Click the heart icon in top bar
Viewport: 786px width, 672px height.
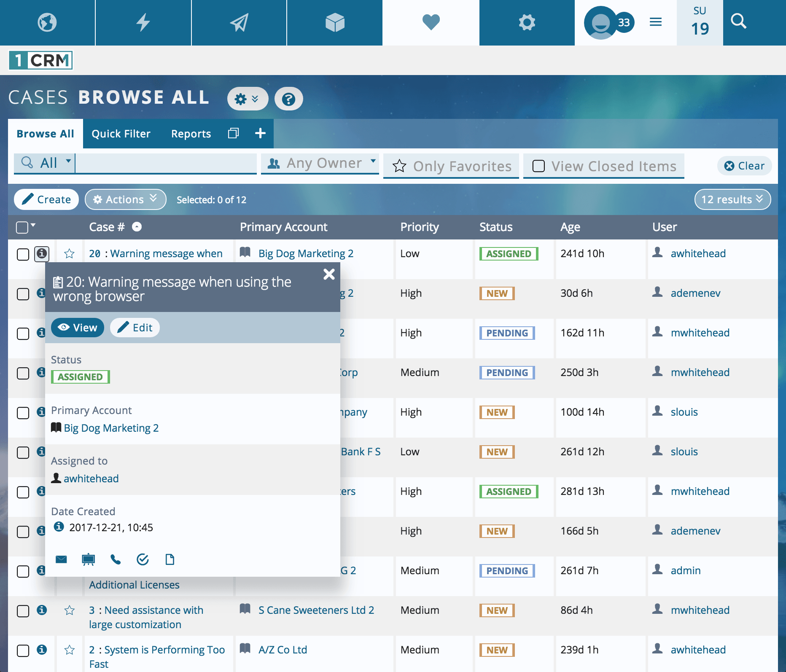431,23
